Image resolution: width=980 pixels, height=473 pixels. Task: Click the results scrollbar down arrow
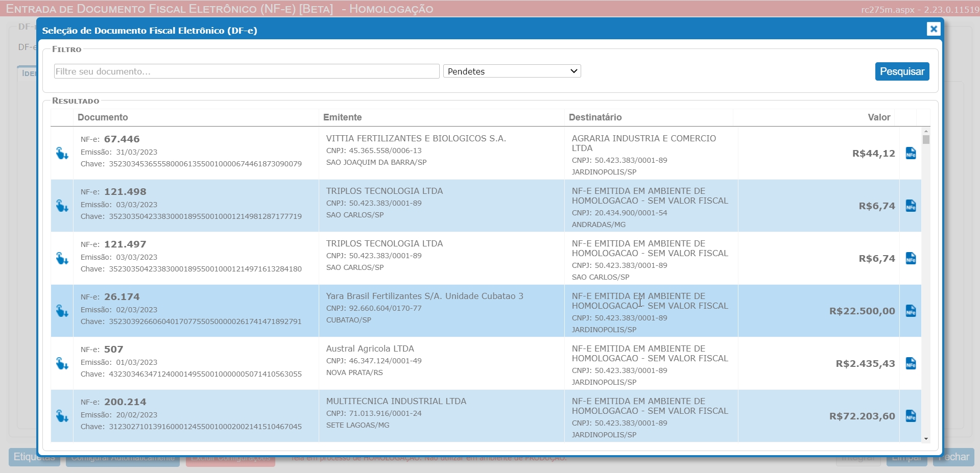click(926, 439)
